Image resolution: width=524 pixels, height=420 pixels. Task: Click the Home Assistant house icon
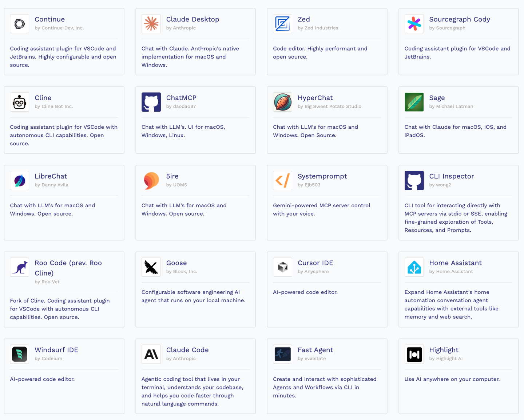(x=414, y=267)
